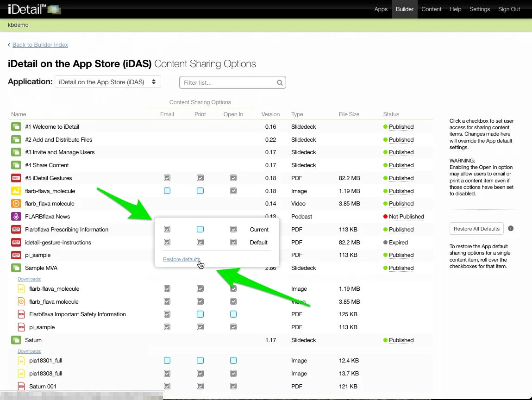Uncheck Open In for #5 iDetail Gestures
This screenshot has width=532, height=400.
[x=233, y=178]
